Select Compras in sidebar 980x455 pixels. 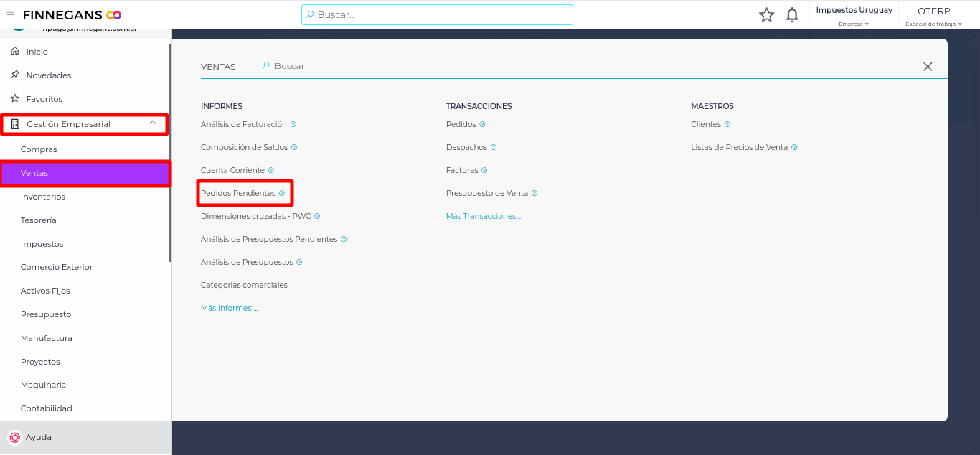(39, 149)
